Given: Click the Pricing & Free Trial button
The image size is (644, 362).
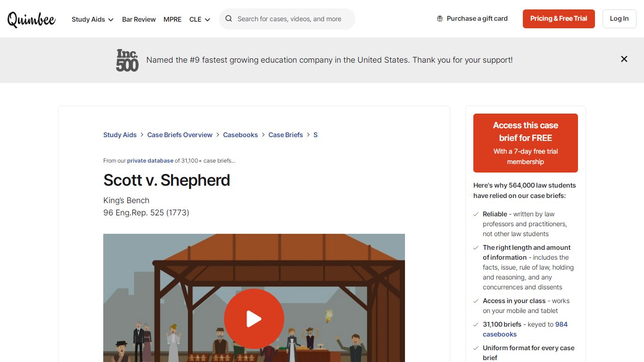Looking at the screenshot, I should pos(559,19).
